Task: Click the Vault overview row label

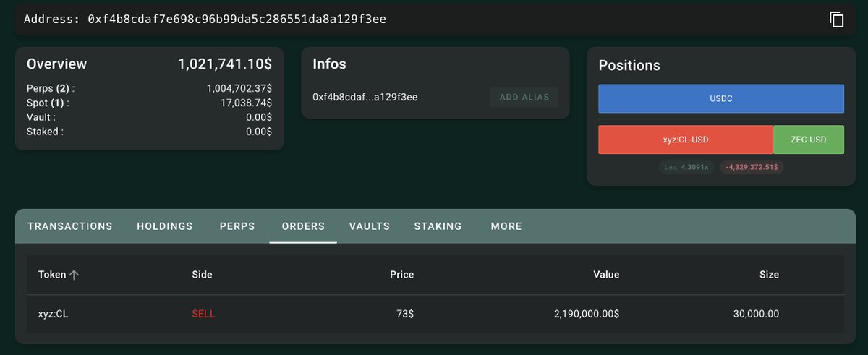Action: click(x=41, y=117)
